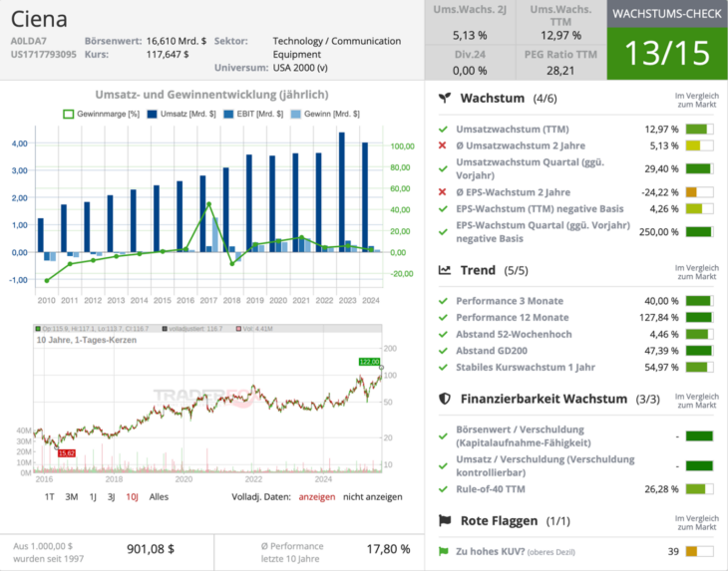Select the 1J chart timeframe
The height and width of the screenshot is (571, 728).
click(x=93, y=497)
